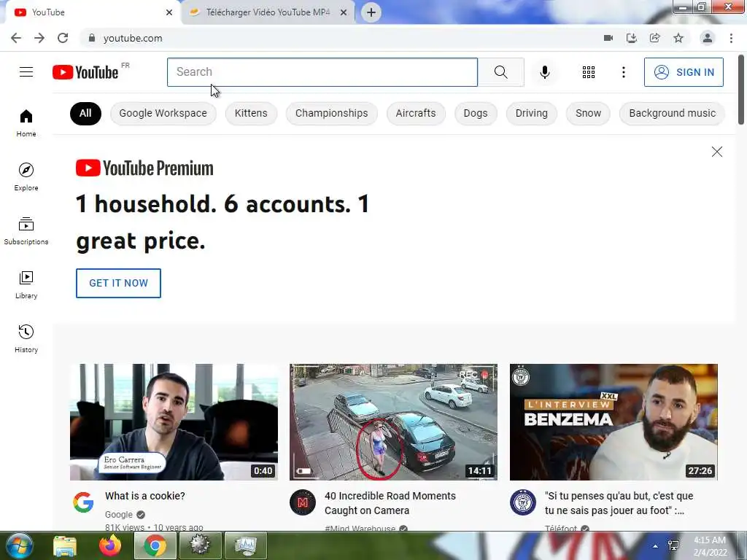Open Explore in the sidebar
The height and width of the screenshot is (560, 747).
point(26,176)
